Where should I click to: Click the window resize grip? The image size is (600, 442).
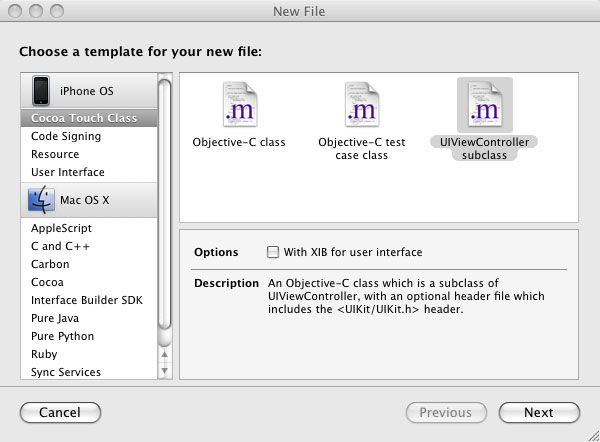(x=594, y=436)
